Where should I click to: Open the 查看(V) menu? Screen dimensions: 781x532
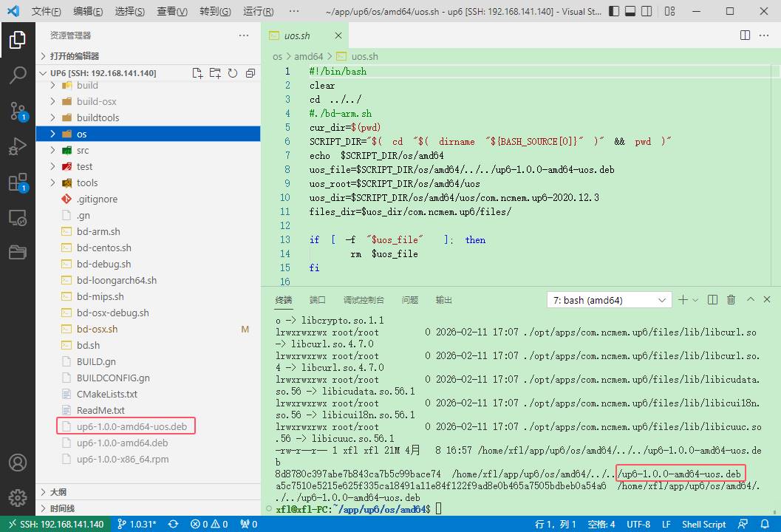[x=172, y=12]
